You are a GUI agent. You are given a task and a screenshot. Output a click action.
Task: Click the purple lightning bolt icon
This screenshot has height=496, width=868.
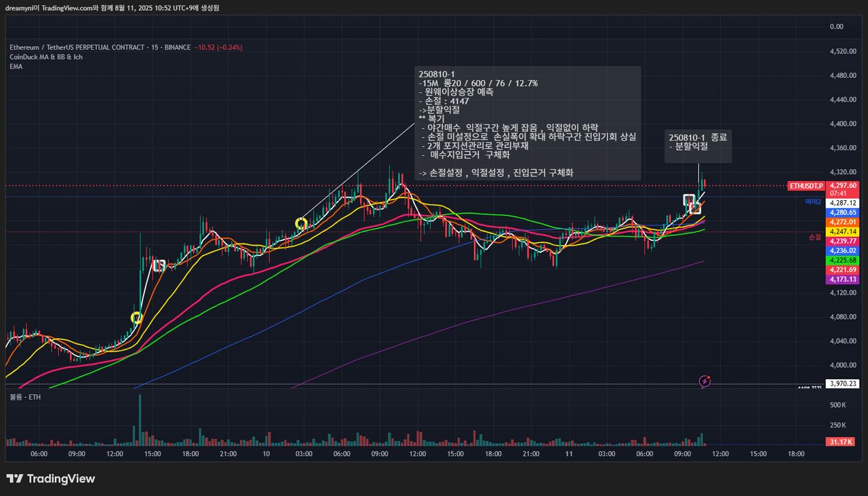(x=705, y=381)
